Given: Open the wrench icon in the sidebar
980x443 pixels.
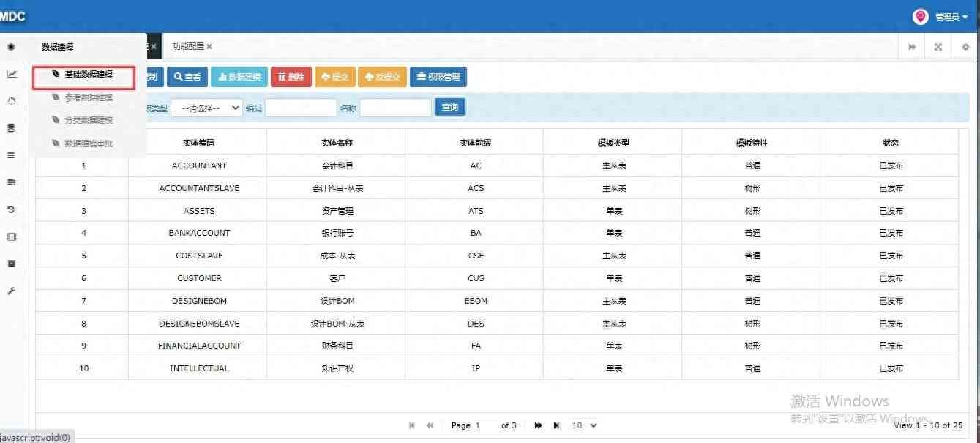Looking at the screenshot, I should tap(11, 291).
